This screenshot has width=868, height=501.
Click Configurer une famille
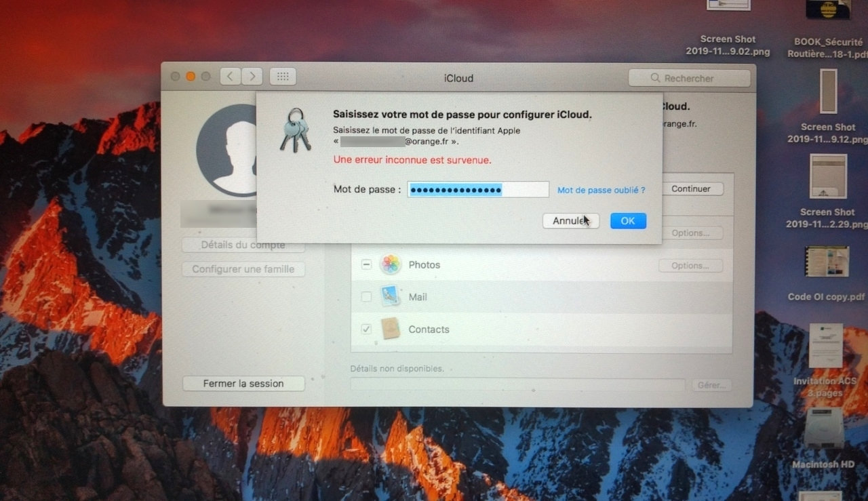tap(243, 269)
